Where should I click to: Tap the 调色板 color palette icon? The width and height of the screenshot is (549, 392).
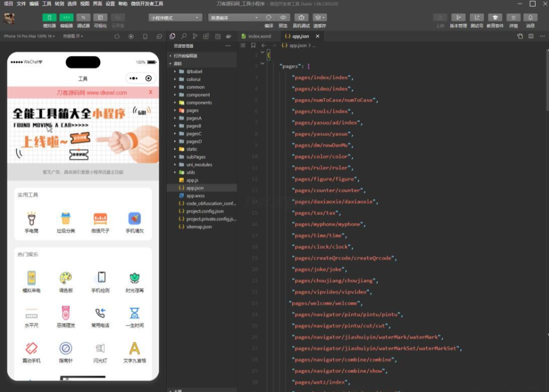click(65, 278)
